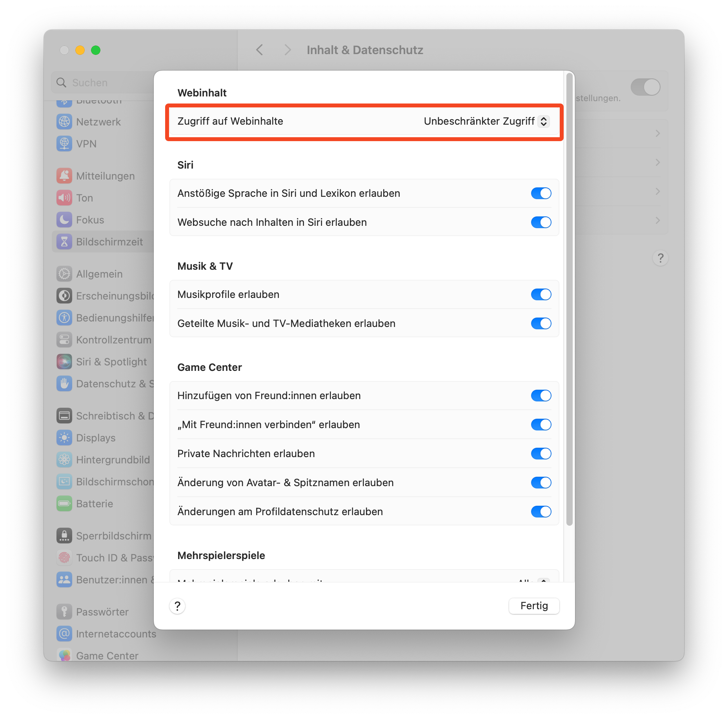Open the Touch ID fingerprint icon

[x=64, y=558]
